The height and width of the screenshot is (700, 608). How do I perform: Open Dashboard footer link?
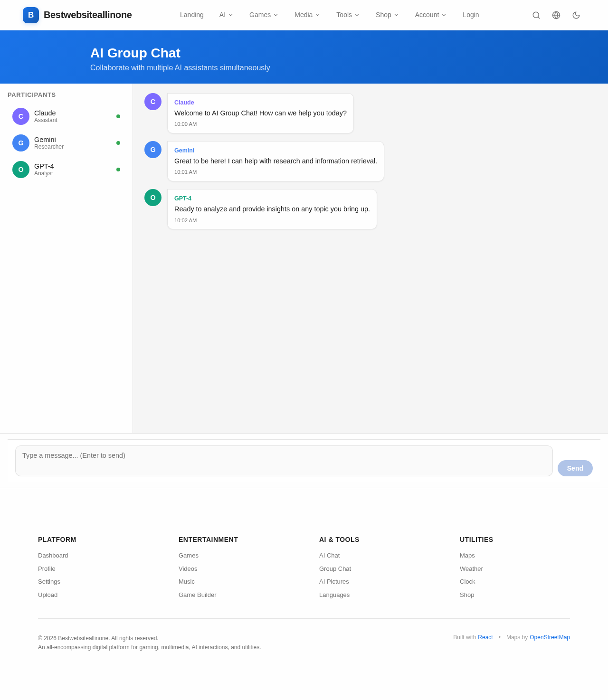pyautogui.click(x=53, y=556)
